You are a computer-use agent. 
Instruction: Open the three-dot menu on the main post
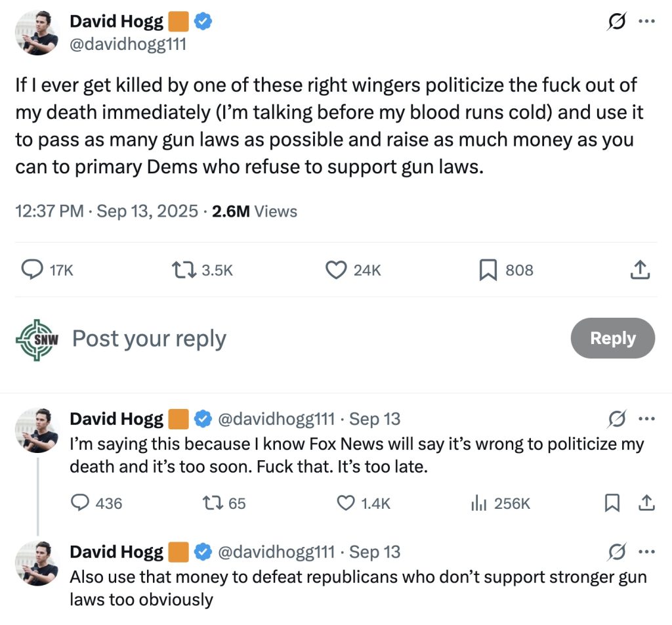tap(647, 21)
